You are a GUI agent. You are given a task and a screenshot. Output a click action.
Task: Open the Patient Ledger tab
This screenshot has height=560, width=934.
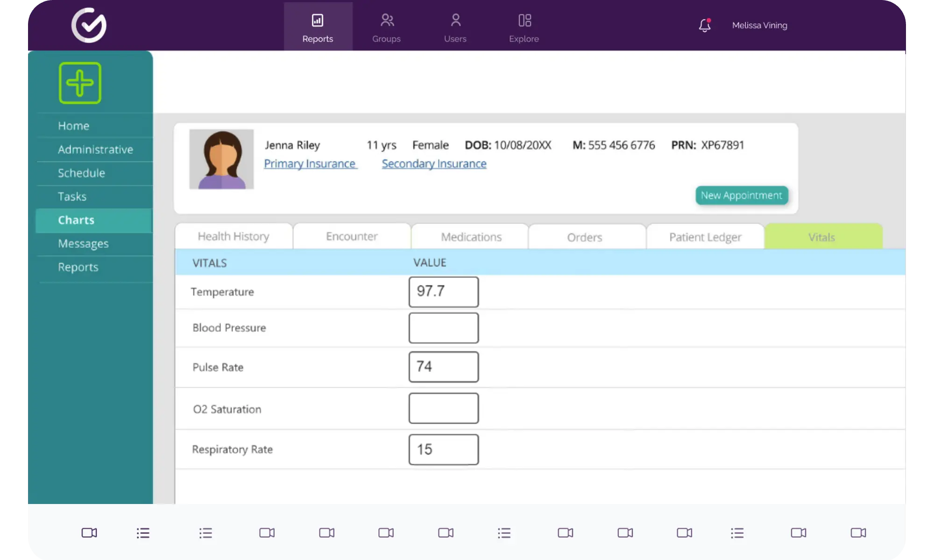pyautogui.click(x=705, y=237)
